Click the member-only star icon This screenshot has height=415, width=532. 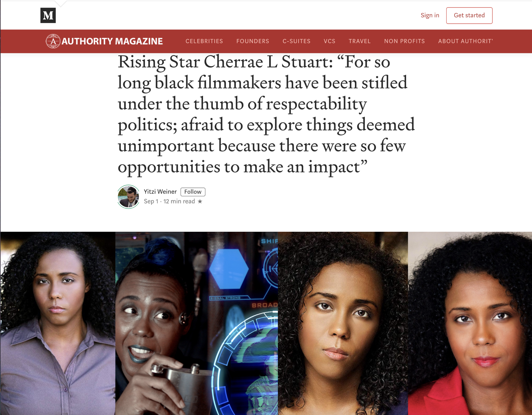tap(200, 201)
